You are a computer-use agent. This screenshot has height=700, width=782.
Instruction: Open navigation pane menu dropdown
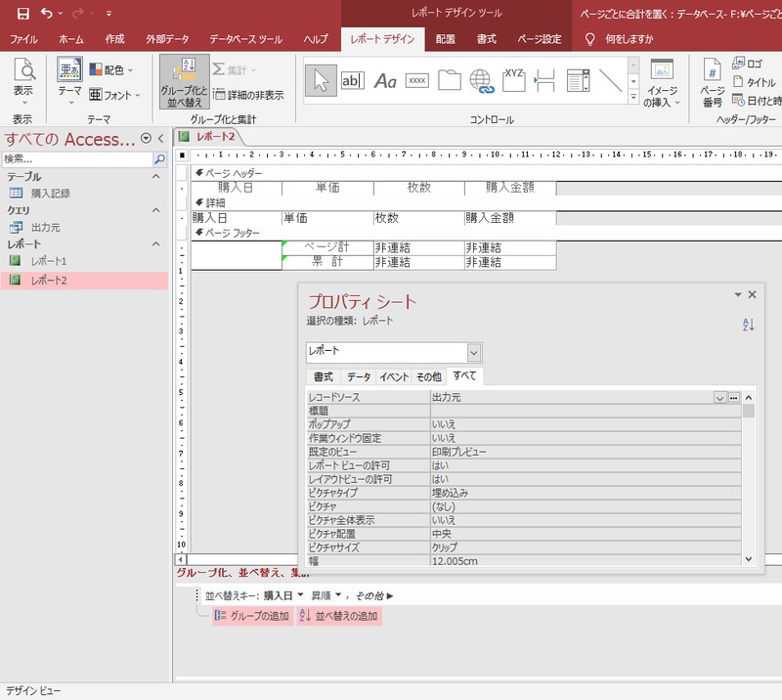pyautogui.click(x=146, y=139)
